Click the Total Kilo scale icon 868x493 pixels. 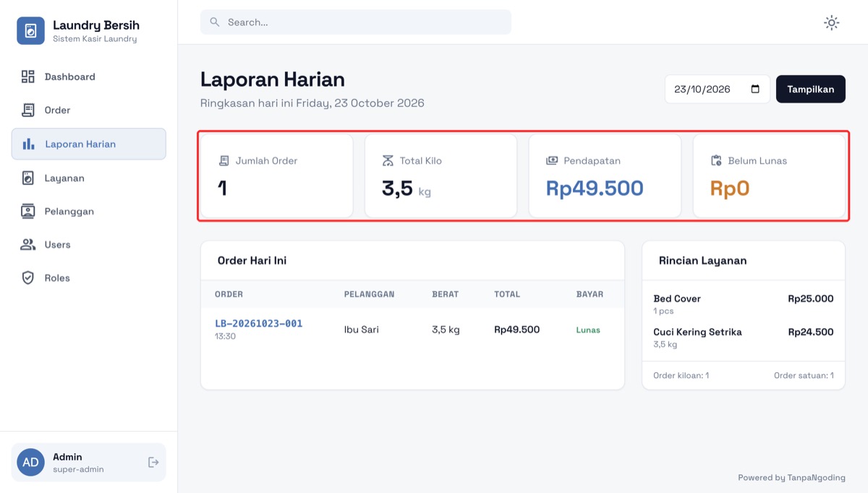pyautogui.click(x=388, y=160)
